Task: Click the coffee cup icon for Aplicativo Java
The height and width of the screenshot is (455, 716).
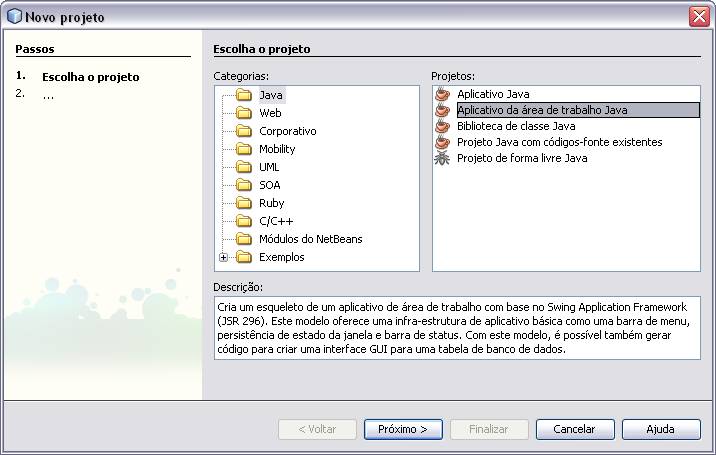Action: pos(442,94)
